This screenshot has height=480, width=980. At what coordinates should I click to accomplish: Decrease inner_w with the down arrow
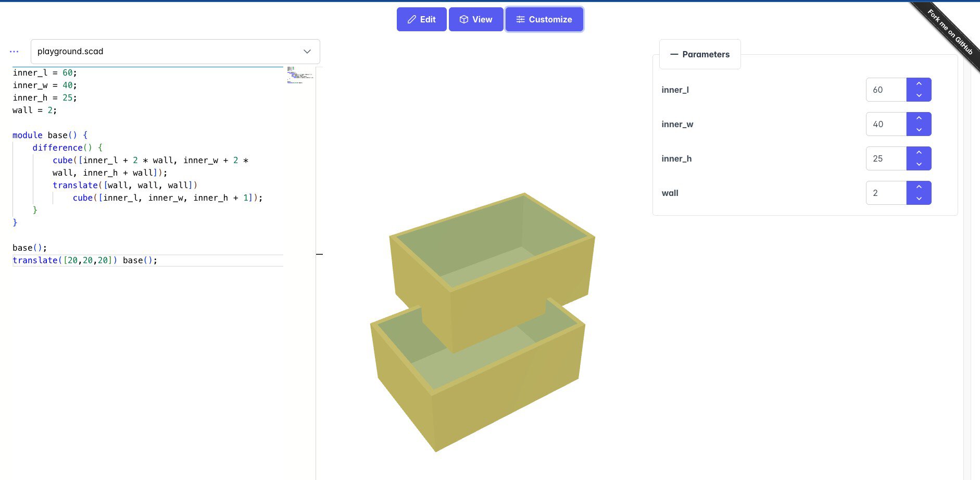tap(919, 130)
